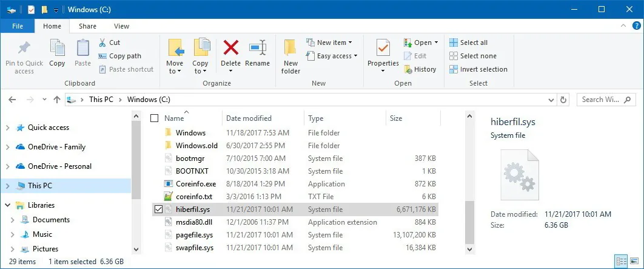This screenshot has height=269, width=644.
Task: Switch to the Share tab
Action: coord(87,26)
